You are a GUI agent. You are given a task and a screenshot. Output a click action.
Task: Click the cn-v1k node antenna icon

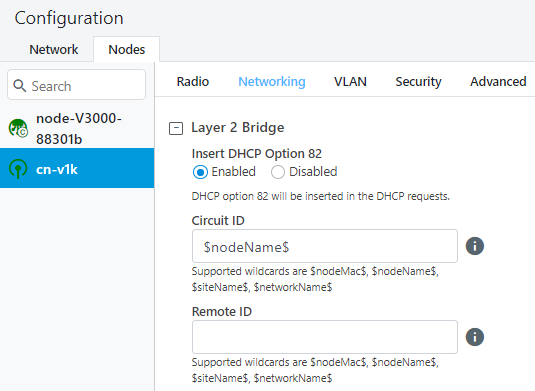tap(18, 169)
